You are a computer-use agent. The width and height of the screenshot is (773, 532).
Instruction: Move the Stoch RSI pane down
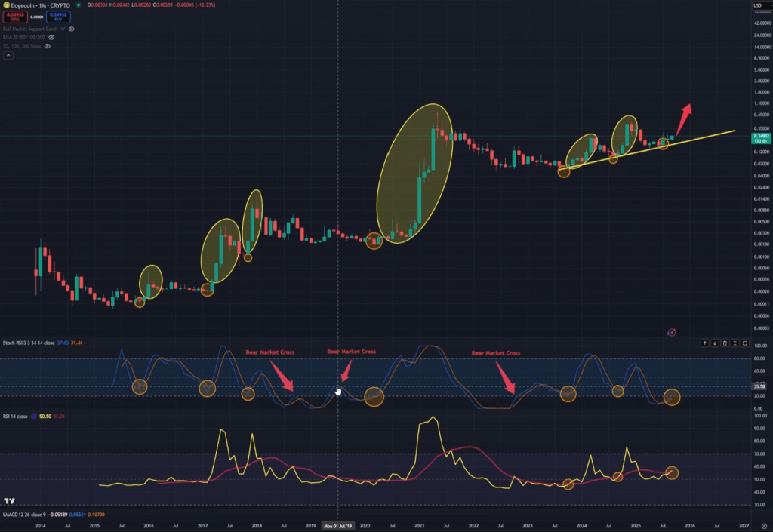715,343
